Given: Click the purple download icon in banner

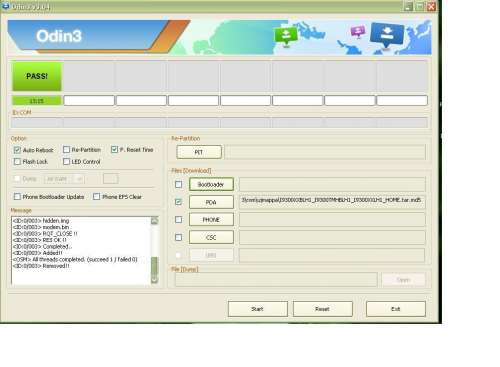Looking at the screenshot, I should click(x=358, y=32).
